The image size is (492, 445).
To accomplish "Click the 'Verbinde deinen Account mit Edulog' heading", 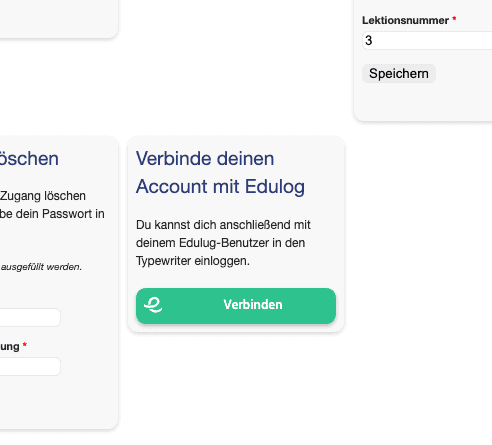I will [x=220, y=172].
